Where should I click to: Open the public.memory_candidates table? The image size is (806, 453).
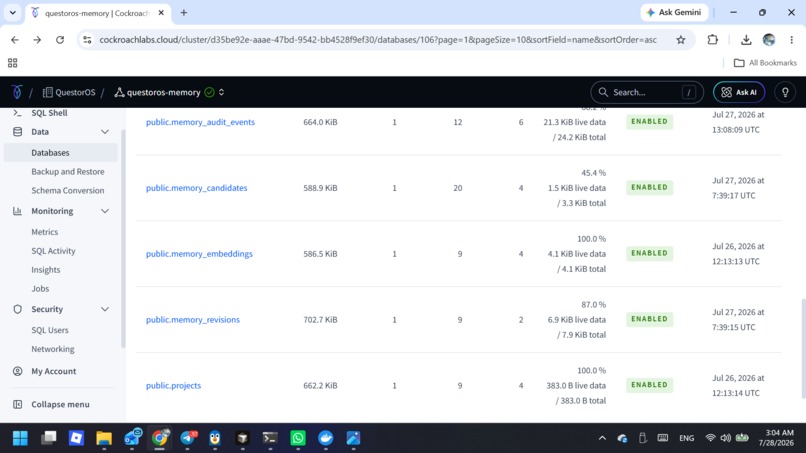[x=196, y=188]
